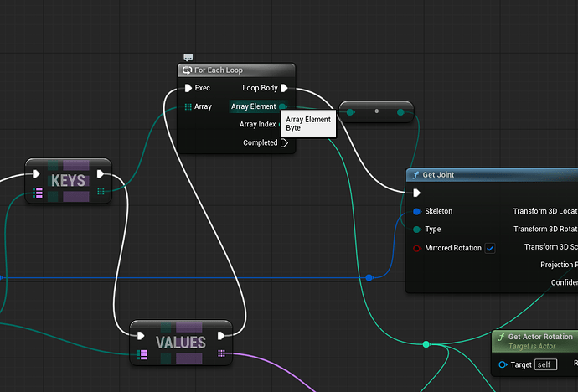Click the KEYS node input exec pin
Viewport: 578px width, 392px height.
pos(36,173)
